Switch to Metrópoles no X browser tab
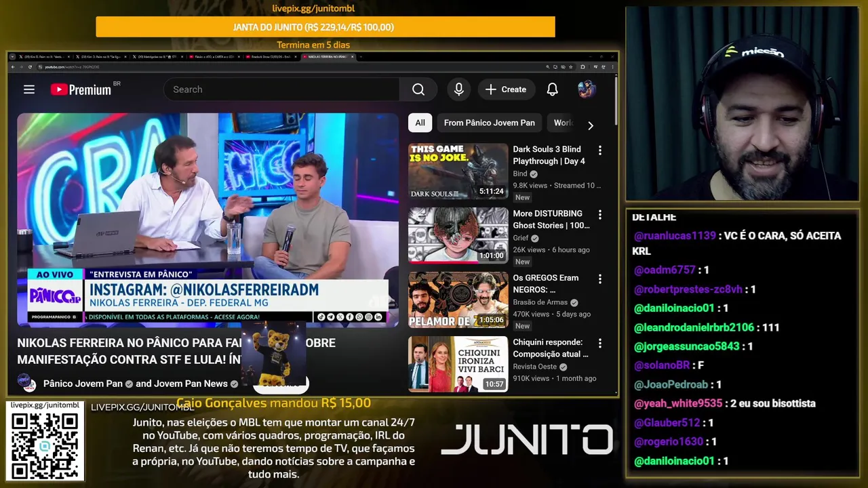The width and height of the screenshot is (868, 488). pyautogui.click(x=157, y=57)
